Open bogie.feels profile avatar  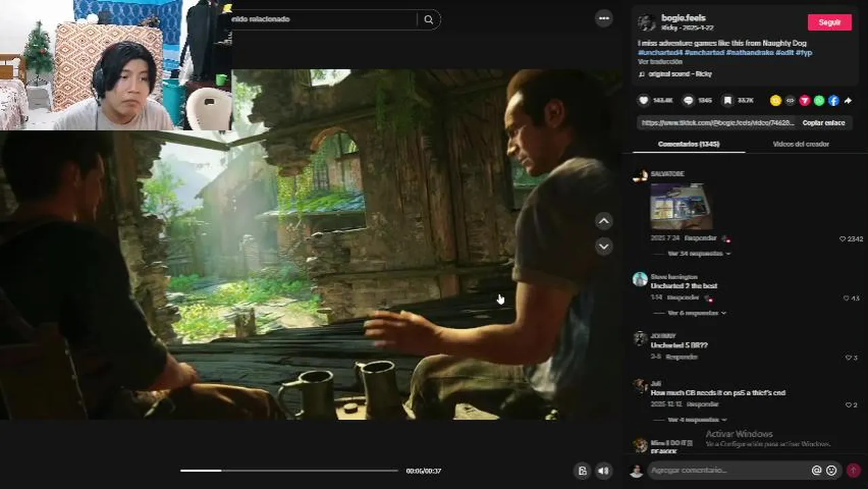pyautogui.click(x=647, y=22)
